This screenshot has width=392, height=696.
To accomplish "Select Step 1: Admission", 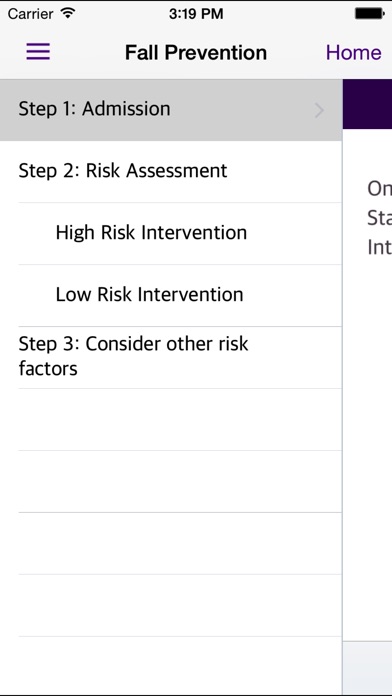I will (171, 110).
